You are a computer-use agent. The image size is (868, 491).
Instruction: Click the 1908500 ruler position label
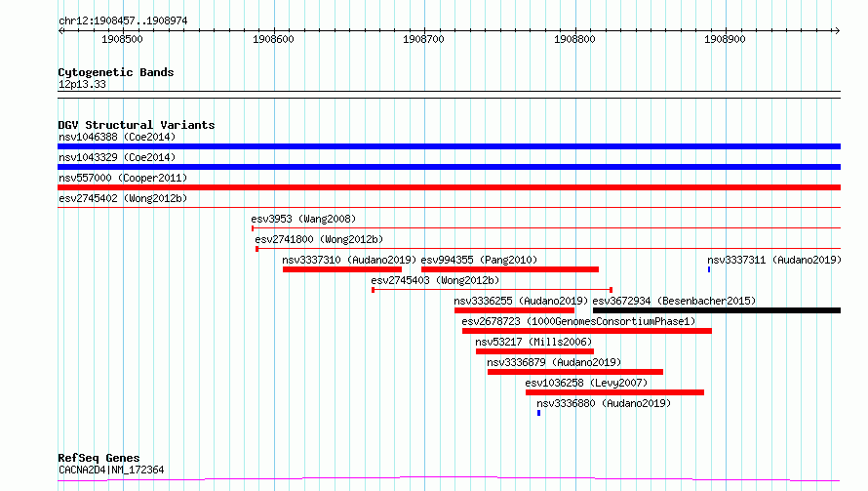coord(122,39)
